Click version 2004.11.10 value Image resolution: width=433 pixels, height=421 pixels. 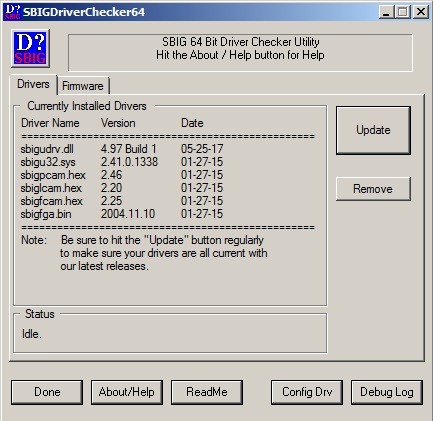coord(128,214)
